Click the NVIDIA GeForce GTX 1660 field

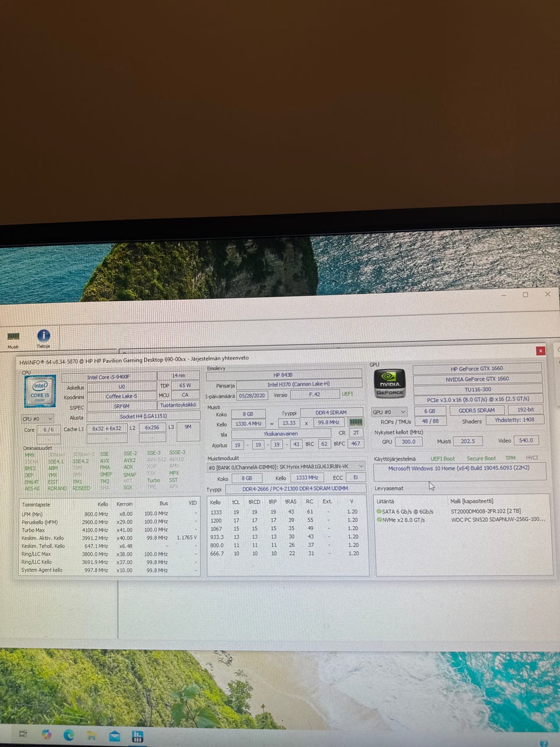click(477, 379)
